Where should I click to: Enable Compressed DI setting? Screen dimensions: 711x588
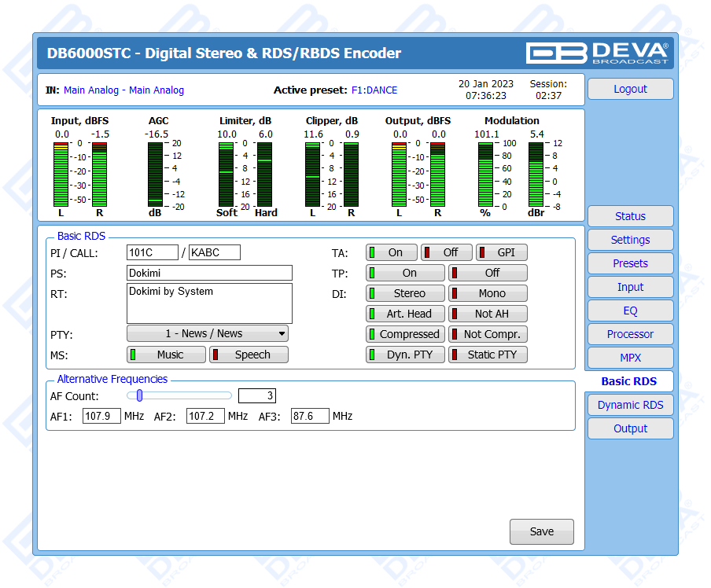point(405,334)
